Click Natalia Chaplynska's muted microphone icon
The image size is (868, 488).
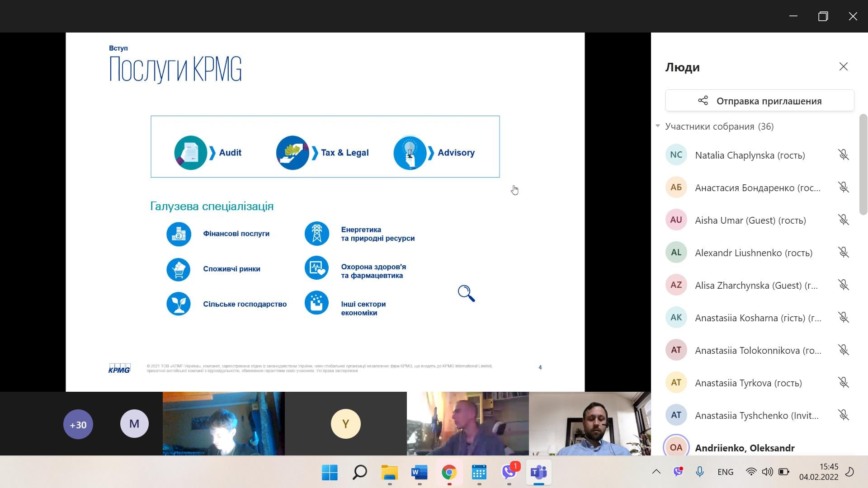pyautogui.click(x=843, y=155)
